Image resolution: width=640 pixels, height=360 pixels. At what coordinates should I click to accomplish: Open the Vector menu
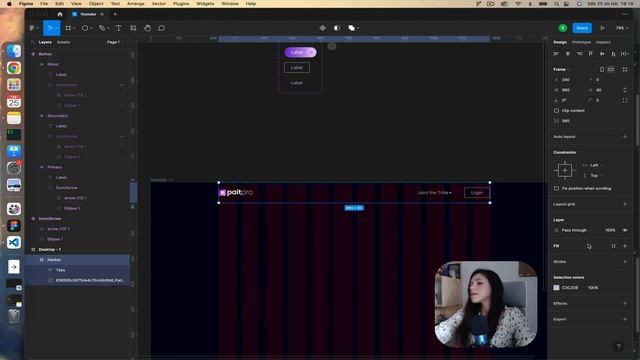(x=159, y=4)
